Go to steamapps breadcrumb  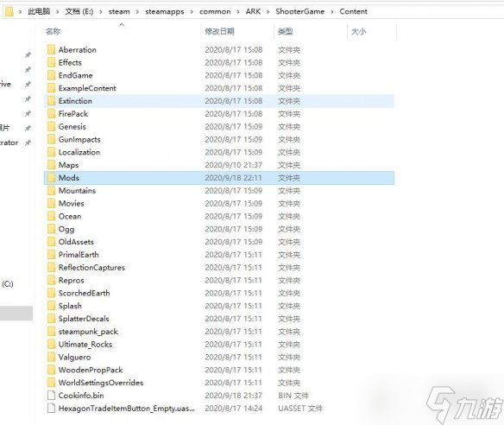pos(165,11)
